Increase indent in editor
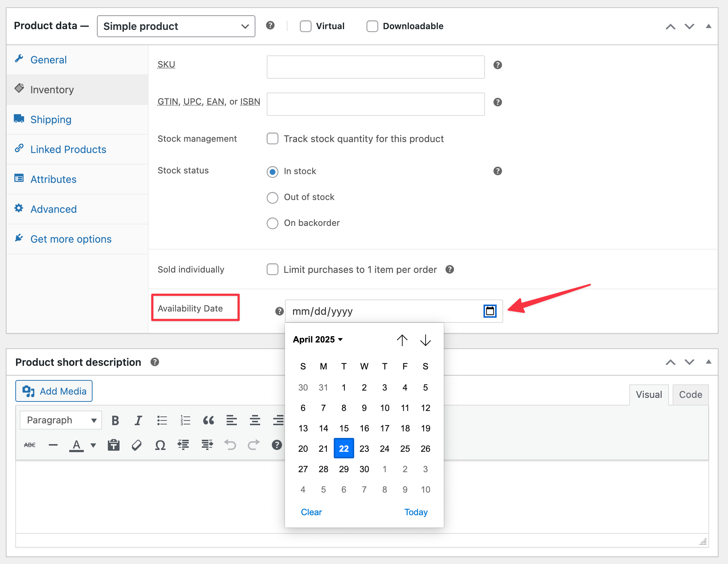The height and width of the screenshot is (564, 728). pos(207,445)
